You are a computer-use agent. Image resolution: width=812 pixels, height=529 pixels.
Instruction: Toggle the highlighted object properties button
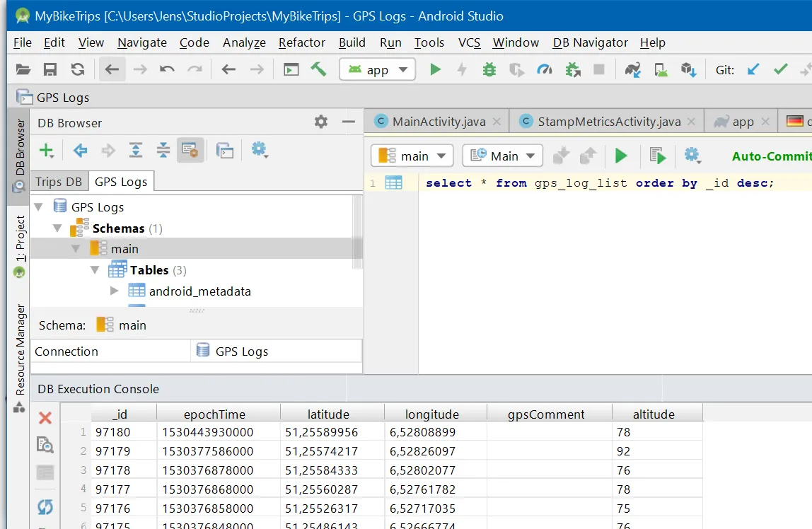(190, 150)
